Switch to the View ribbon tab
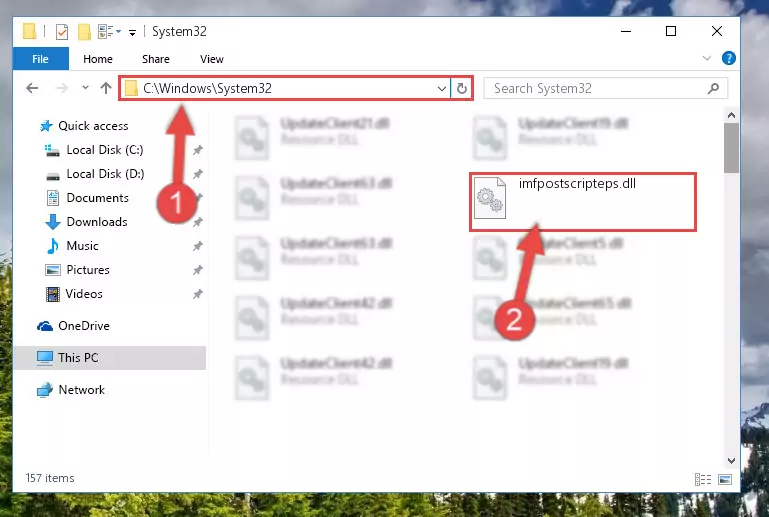This screenshot has height=517, width=769. 212,59
